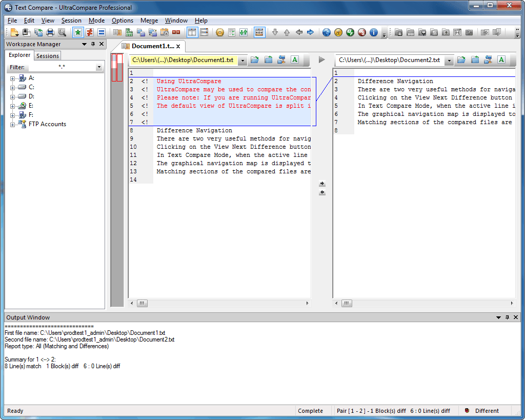Click the gray left-arrow toolbar icon

299,32
